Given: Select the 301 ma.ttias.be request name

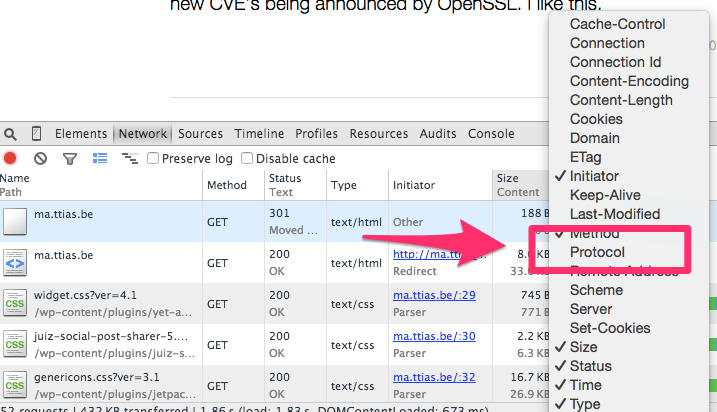Looking at the screenshot, I should (64, 214).
